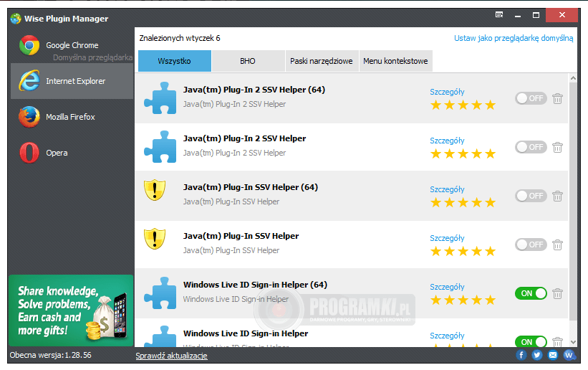Switch to the Wszystko tab
588x370 pixels.
[174, 61]
